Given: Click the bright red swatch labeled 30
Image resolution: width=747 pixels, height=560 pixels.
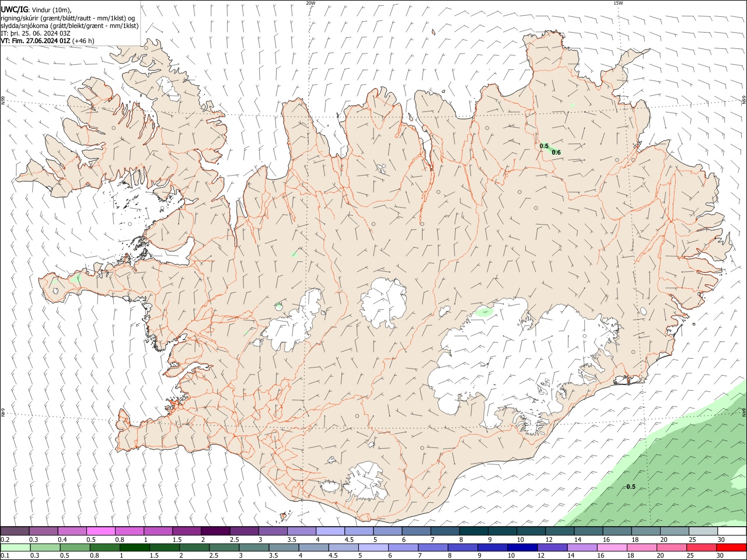Looking at the screenshot, I should click(x=731, y=547).
